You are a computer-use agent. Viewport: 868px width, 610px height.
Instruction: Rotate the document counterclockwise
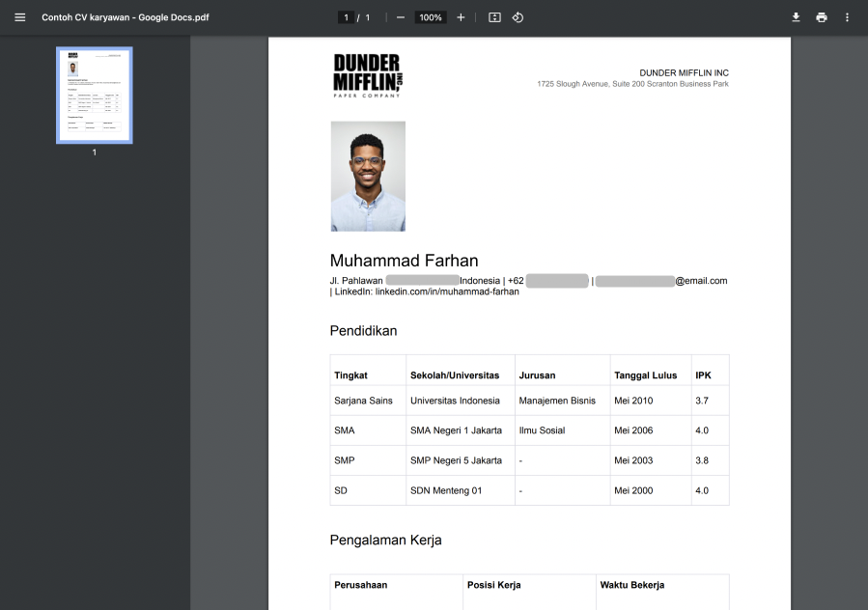click(x=518, y=17)
